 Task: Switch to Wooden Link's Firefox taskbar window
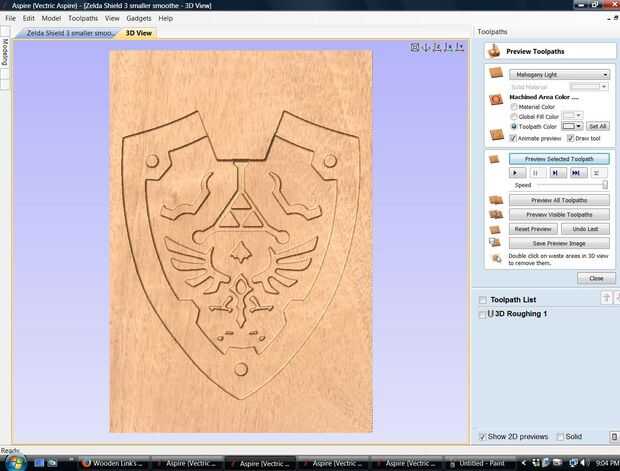[112, 463]
